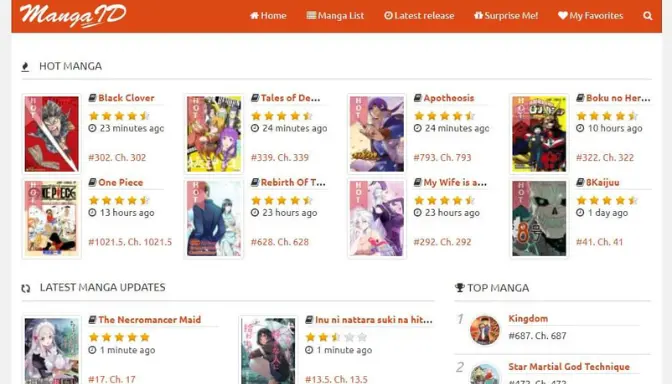Click the Inu ni nattara cover thumbnail

(x=268, y=350)
